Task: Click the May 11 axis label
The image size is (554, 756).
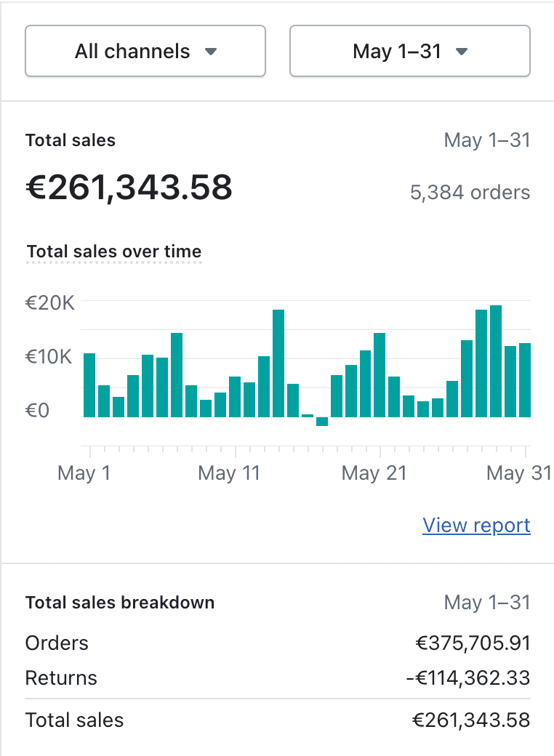Action: tap(229, 473)
